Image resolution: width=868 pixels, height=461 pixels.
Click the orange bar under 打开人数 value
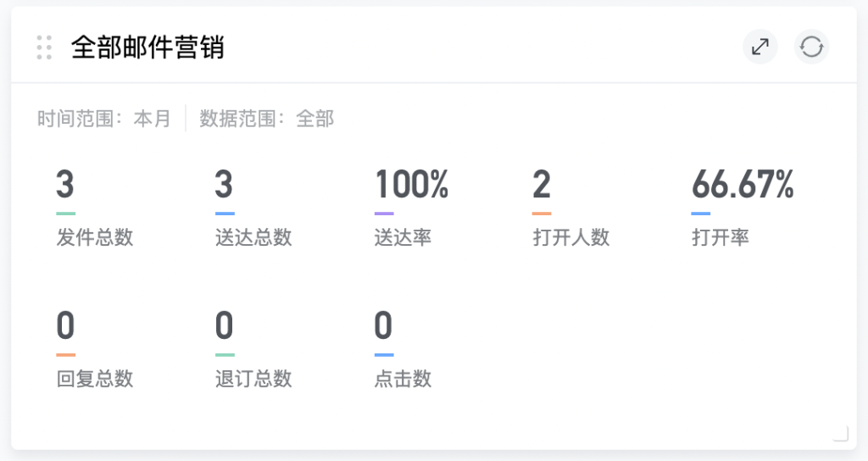[x=542, y=214]
